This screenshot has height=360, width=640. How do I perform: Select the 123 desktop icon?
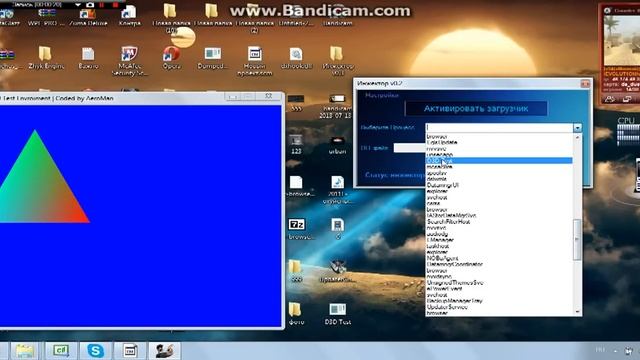[296, 144]
